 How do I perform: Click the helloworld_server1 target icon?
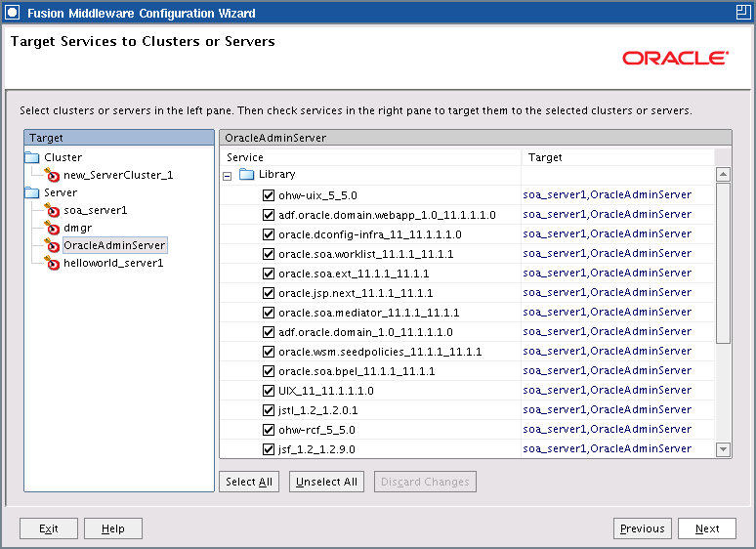52,263
